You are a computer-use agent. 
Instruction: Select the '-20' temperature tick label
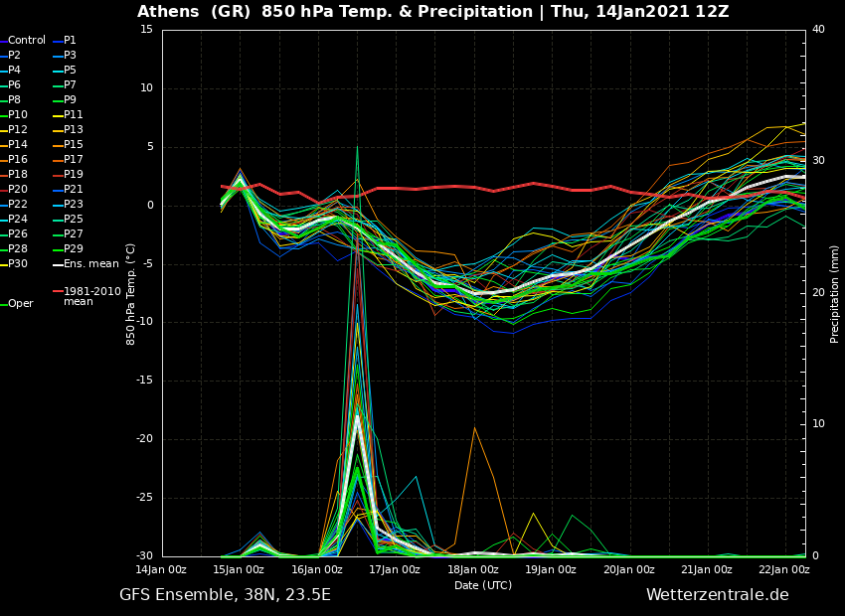tap(144, 439)
